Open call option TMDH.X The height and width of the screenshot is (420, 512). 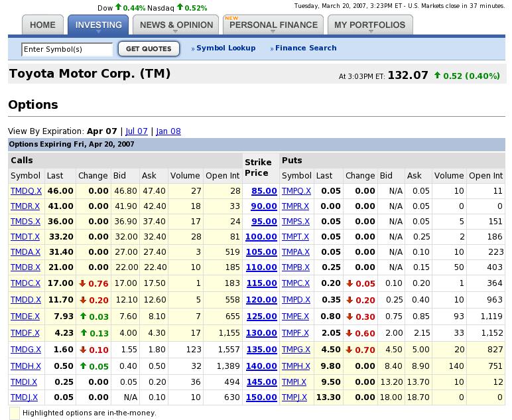coord(26,366)
